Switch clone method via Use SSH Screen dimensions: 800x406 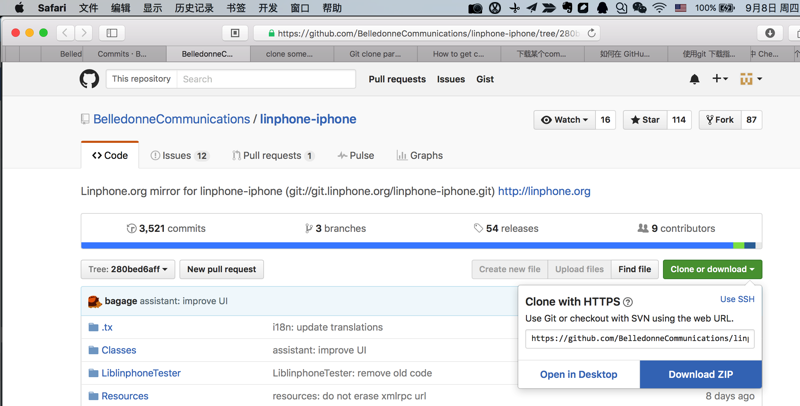coord(737,299)
